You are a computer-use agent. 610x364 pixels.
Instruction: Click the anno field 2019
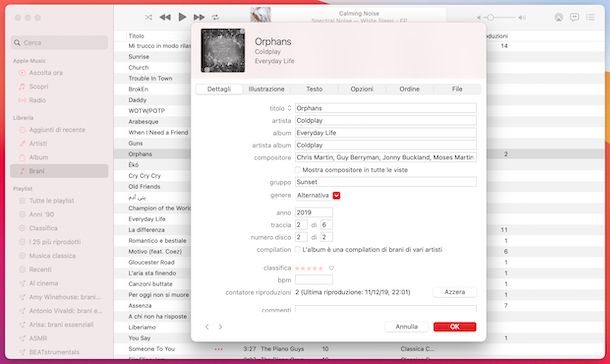click(314, 212)
